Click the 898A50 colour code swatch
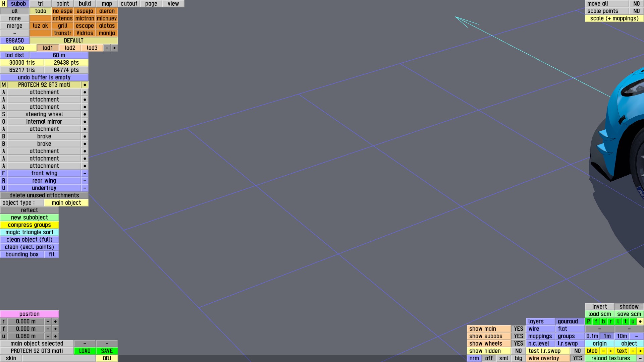 15,41
